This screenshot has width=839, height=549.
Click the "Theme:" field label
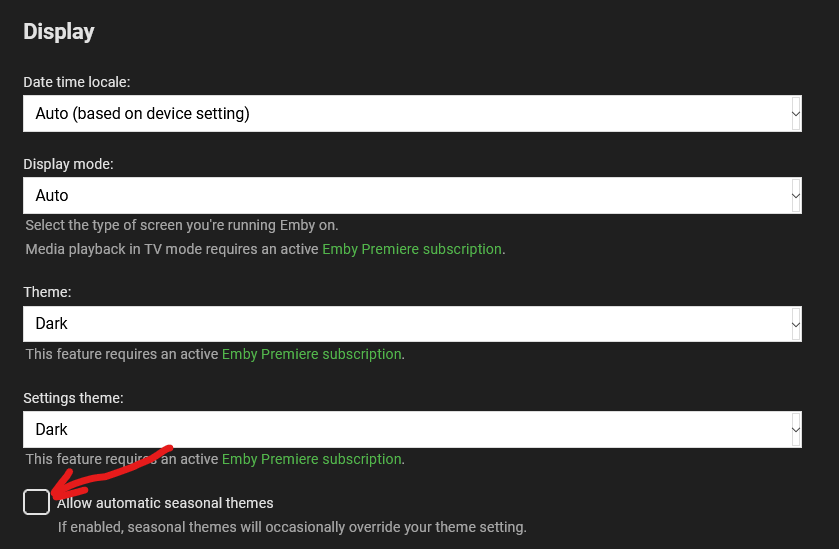coord(47,292)
